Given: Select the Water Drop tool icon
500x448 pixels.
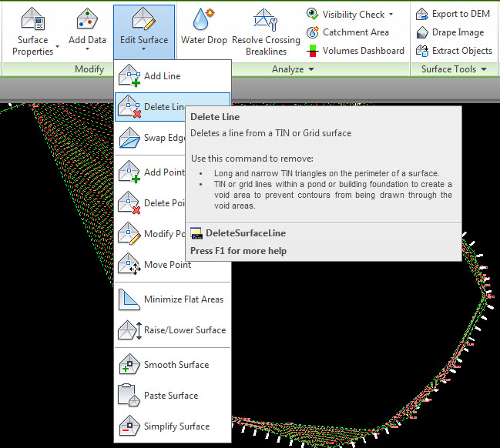Looking at the screenshot, I should pyautogui.click(x=203, y=19).
